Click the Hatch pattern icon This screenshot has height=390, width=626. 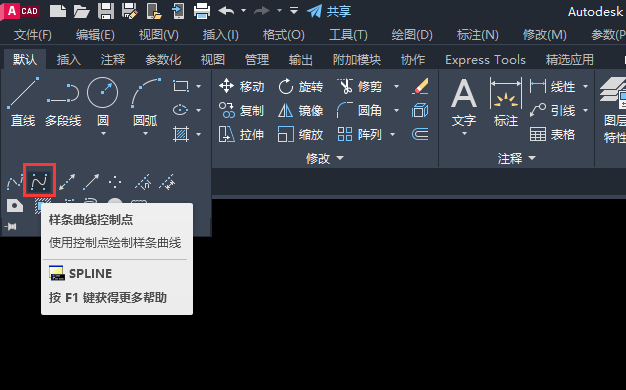click(180, 134)
